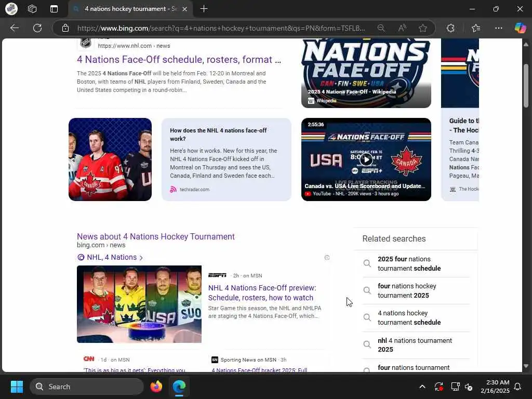Open the Edge profile avatar

tap(11, 9)
